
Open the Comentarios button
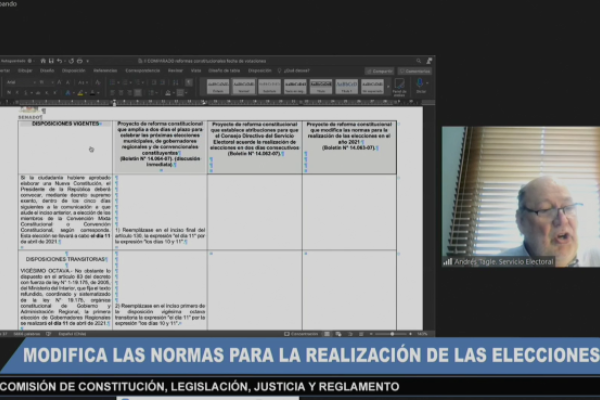[x=415, y=71]
